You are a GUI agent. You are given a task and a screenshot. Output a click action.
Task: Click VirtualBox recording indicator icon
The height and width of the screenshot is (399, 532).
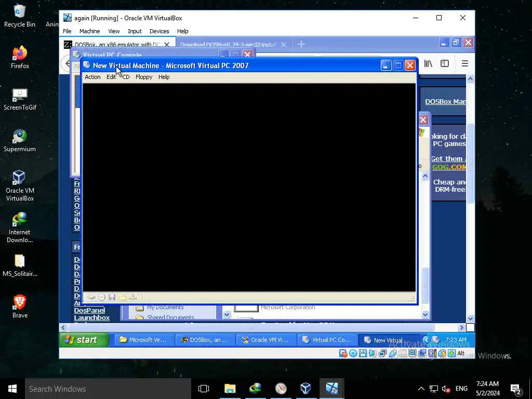click(422, 353)
